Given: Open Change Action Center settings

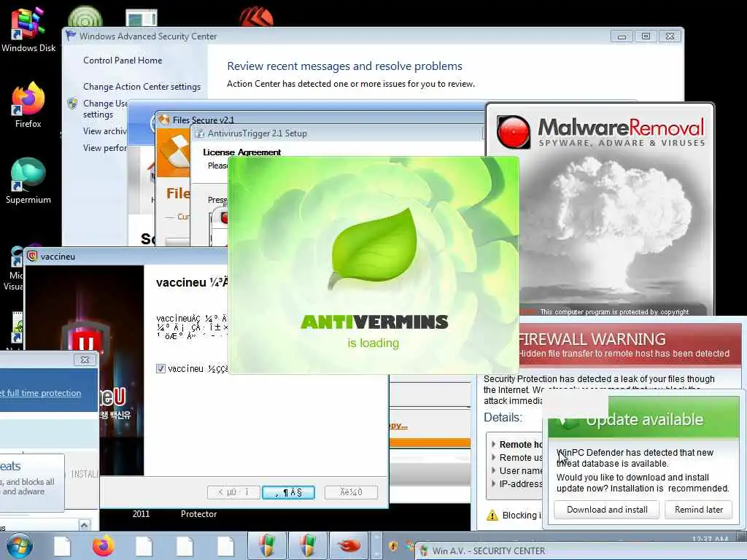Looking at the screenshot, I should [142, 87].
